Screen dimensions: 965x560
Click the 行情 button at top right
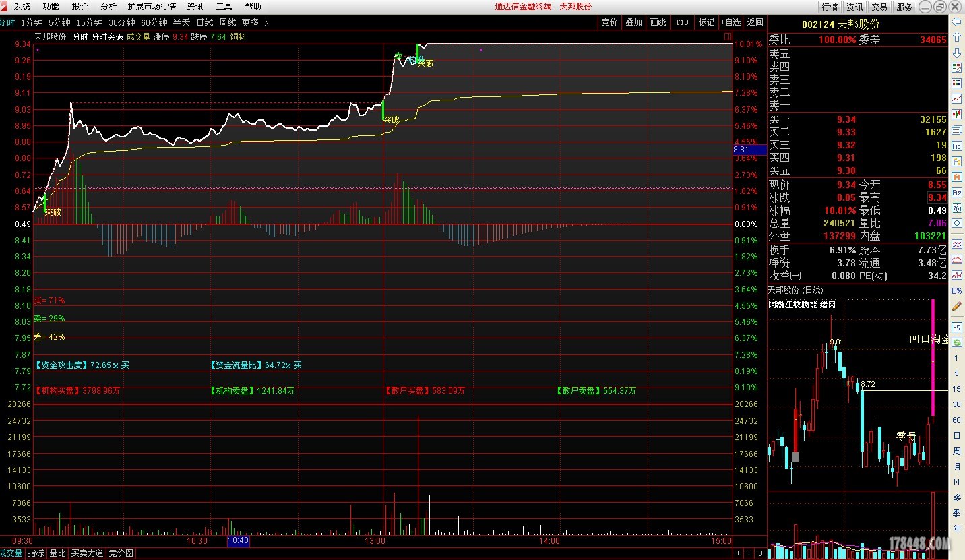830,7
